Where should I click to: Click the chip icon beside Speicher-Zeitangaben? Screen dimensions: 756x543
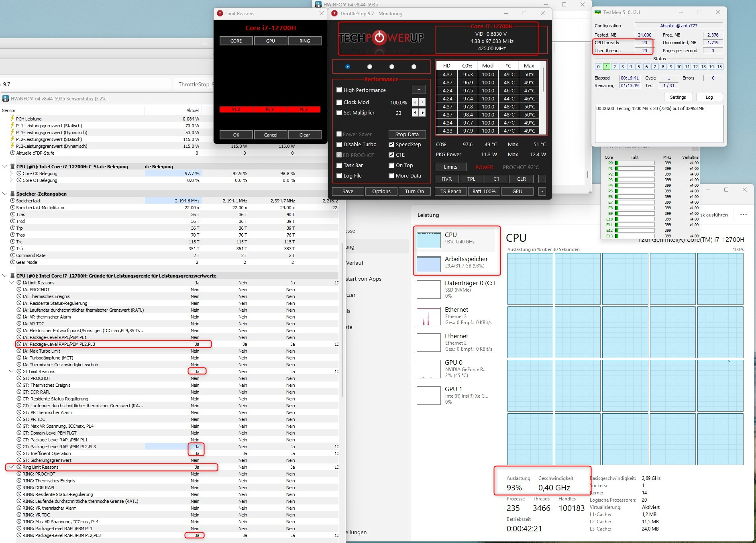click(x=12, y=194)
